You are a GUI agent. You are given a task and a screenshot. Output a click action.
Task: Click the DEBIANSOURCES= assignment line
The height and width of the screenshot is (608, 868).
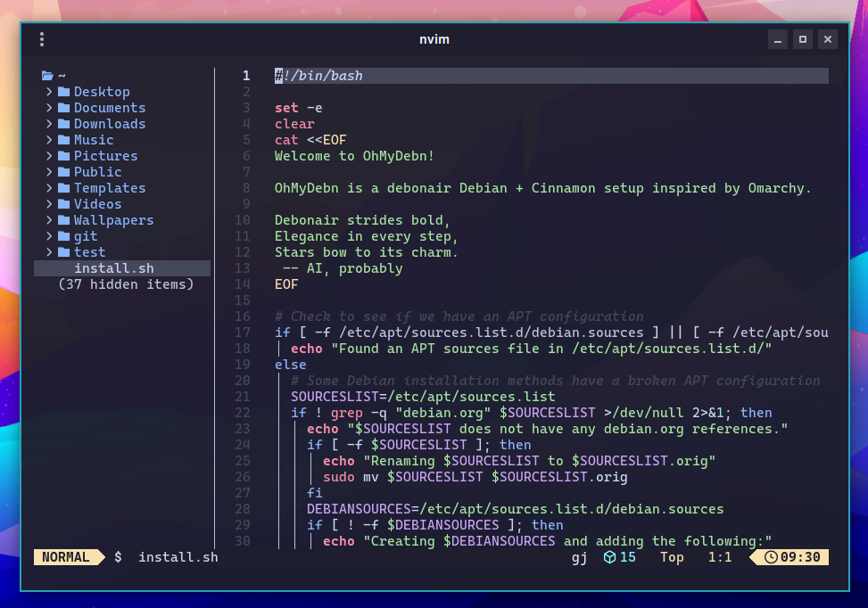[x=516, y=509]
